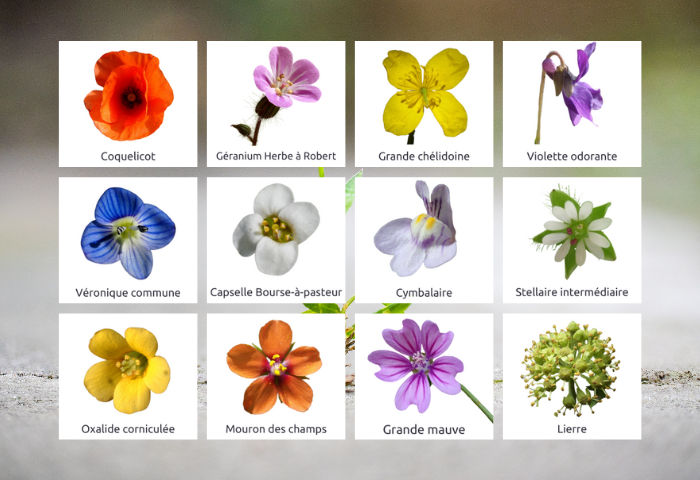Click the 'Mouron des champs' caption
The height and width of the screenshot is (480, 700).
point(276,429)
